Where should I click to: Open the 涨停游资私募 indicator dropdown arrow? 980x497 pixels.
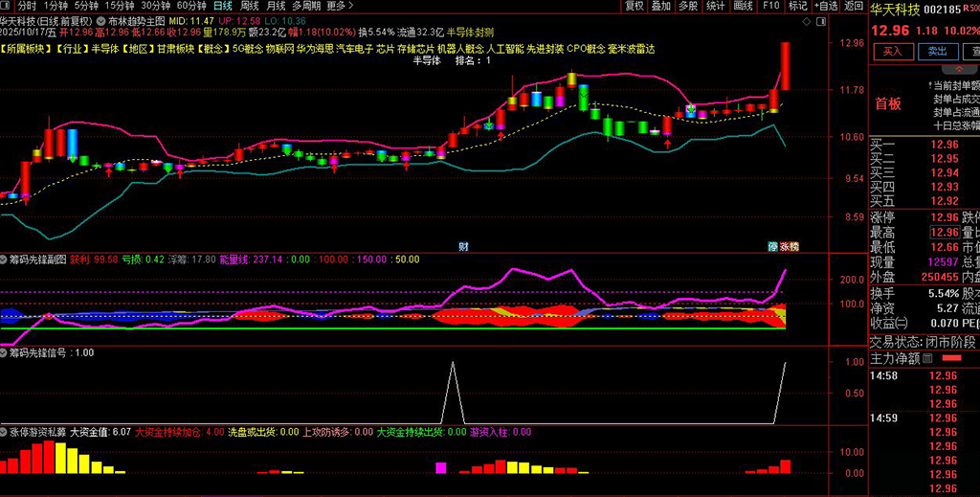(5, 432)
